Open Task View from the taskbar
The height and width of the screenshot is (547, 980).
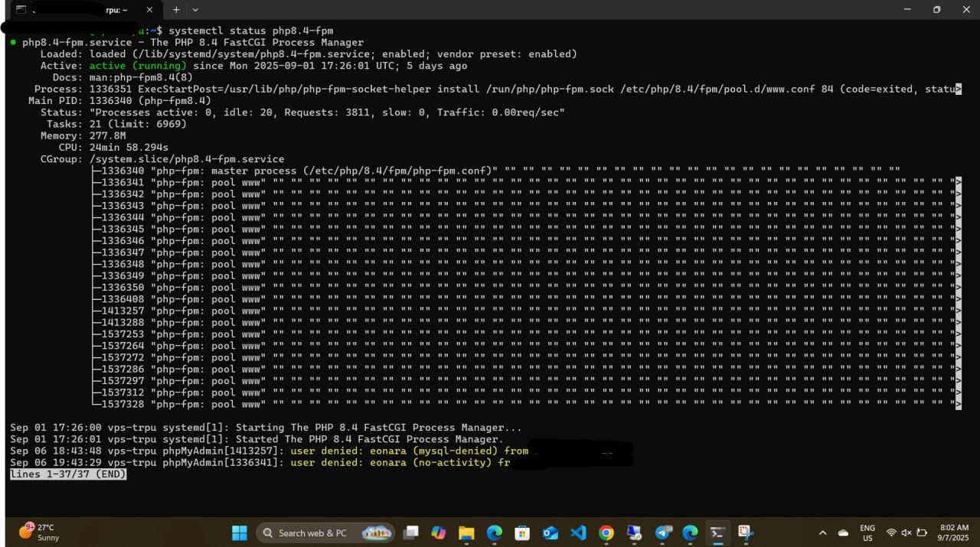coord(412,532)
